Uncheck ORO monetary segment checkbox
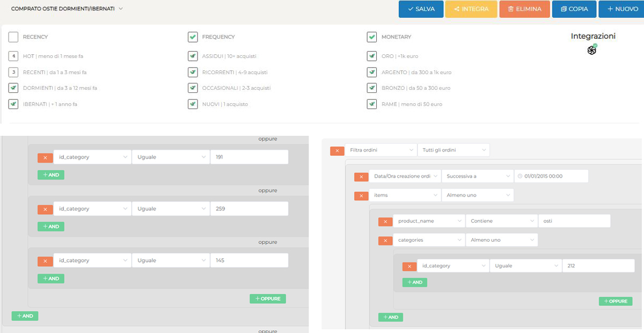This screenshot has height=333, width=644. (371, 56)
